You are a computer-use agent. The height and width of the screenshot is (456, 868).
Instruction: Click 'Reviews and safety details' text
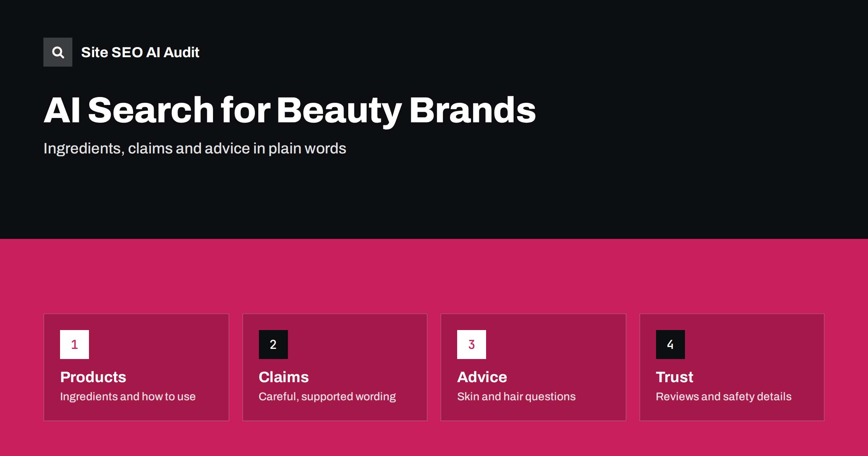(x=724, y=397)
